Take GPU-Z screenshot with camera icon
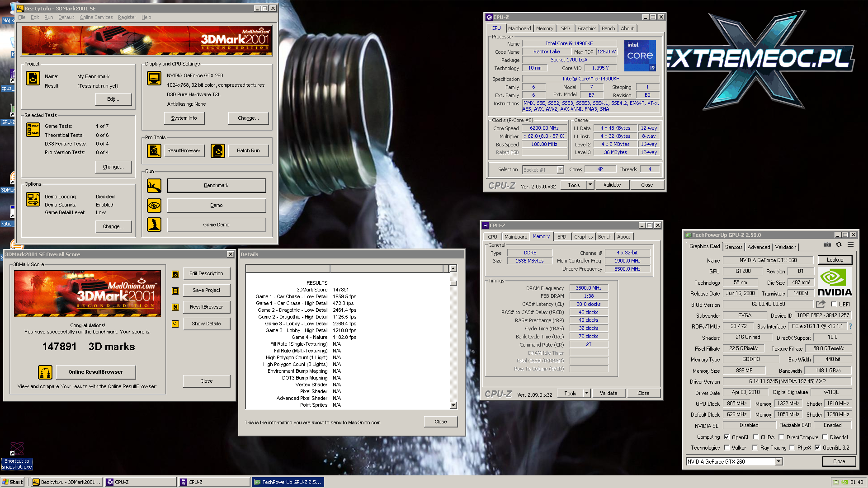Image resolution: width=868 pixels, height=488 pixels. [827, 245]
